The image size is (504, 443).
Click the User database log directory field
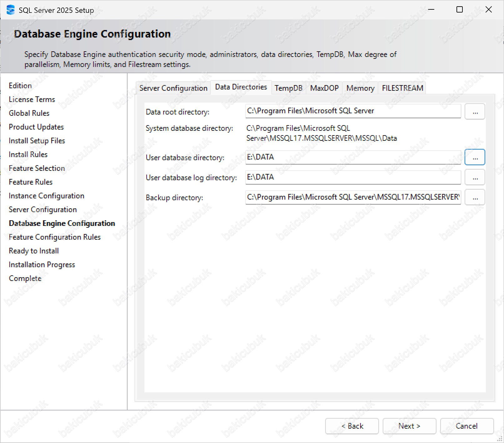coord(353,177)
